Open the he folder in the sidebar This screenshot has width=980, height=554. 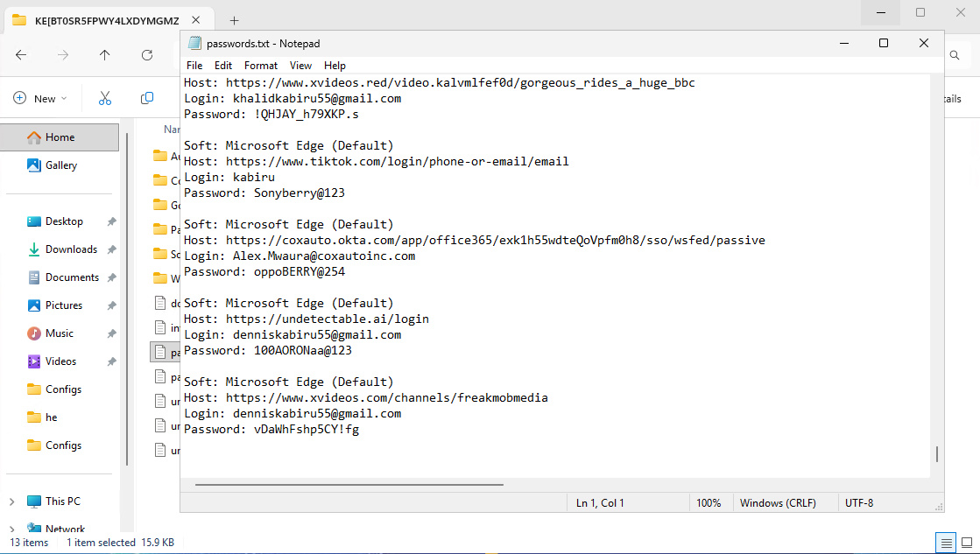(52, 417)
